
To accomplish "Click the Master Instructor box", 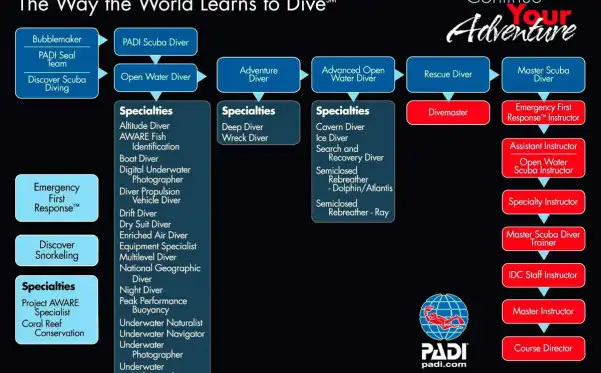I will 543,311.
